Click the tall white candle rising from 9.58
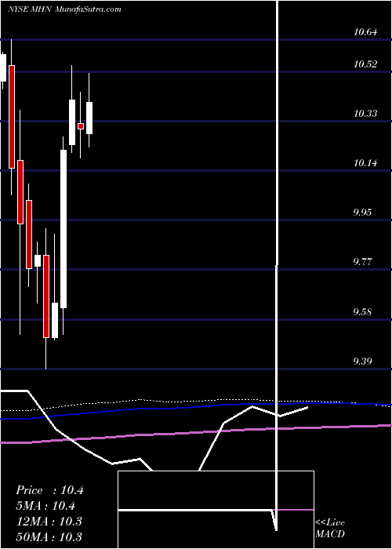 (64, 229)
